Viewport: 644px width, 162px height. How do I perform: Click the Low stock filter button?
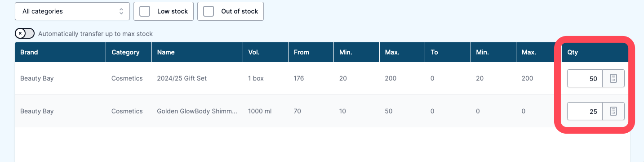(x=164, y=11)
